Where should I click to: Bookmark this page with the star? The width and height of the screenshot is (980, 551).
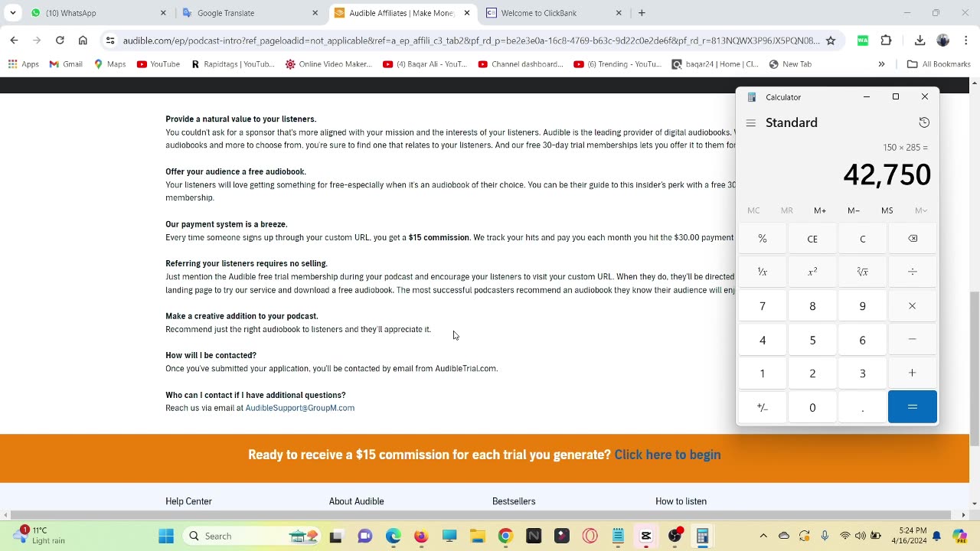[x=831, y=41]
